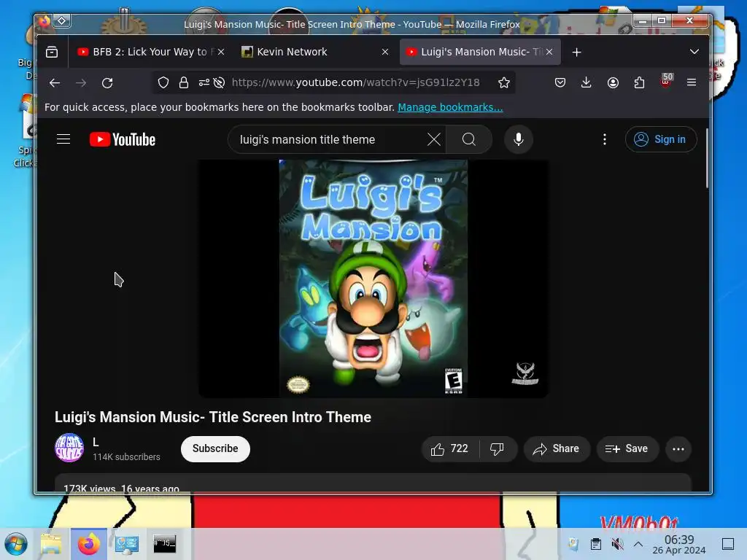Open clock showing 06:39

pos(679,544)
